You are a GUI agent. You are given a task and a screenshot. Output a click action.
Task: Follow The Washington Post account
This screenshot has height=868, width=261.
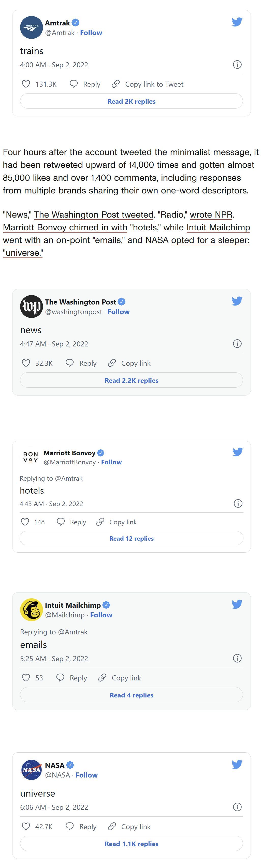[118, 312]
